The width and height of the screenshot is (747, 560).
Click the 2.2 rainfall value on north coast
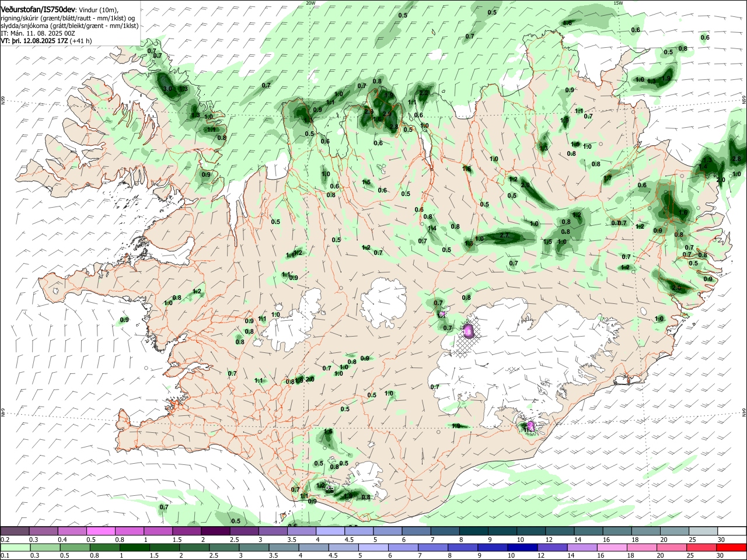(x=424, y=93)
